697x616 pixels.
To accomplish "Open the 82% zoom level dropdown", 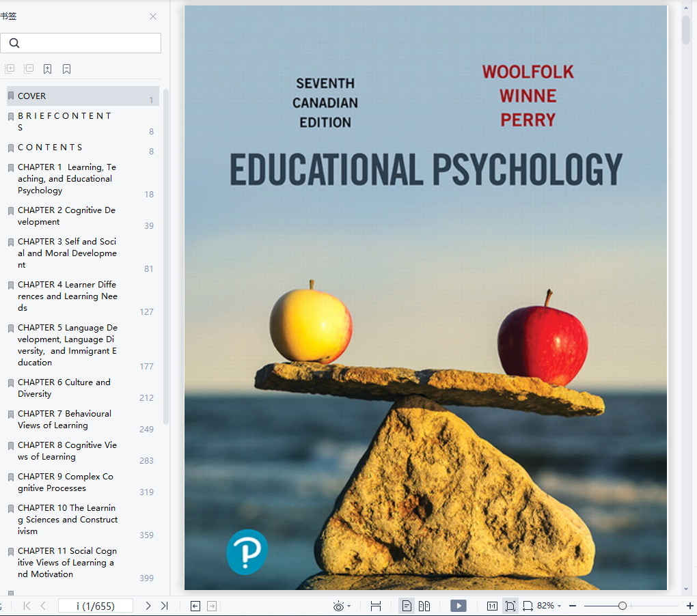I will coord(559,606).
